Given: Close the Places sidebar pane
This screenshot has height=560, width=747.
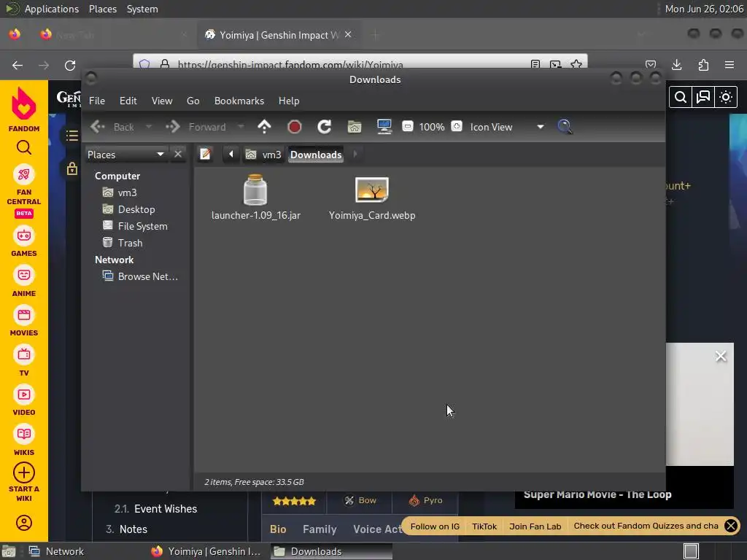Looking at the screenshot, I should coord(178,155).
